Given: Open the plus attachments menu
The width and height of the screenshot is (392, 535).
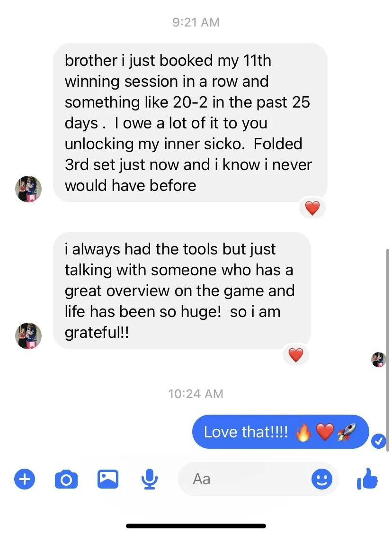Looking at the screenshot, I should 25,479.
